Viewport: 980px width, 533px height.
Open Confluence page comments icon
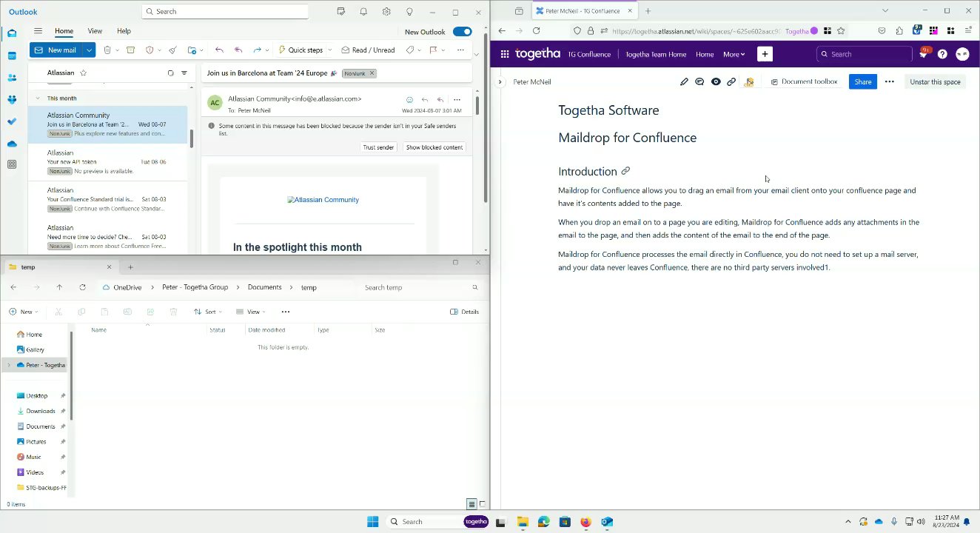699,81
